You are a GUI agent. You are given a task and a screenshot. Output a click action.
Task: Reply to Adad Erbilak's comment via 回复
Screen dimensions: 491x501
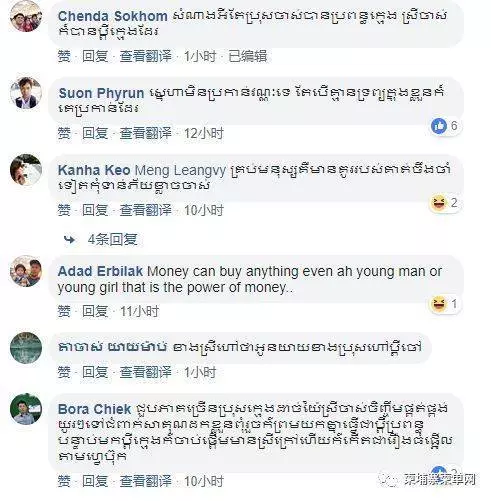(95, 311)
